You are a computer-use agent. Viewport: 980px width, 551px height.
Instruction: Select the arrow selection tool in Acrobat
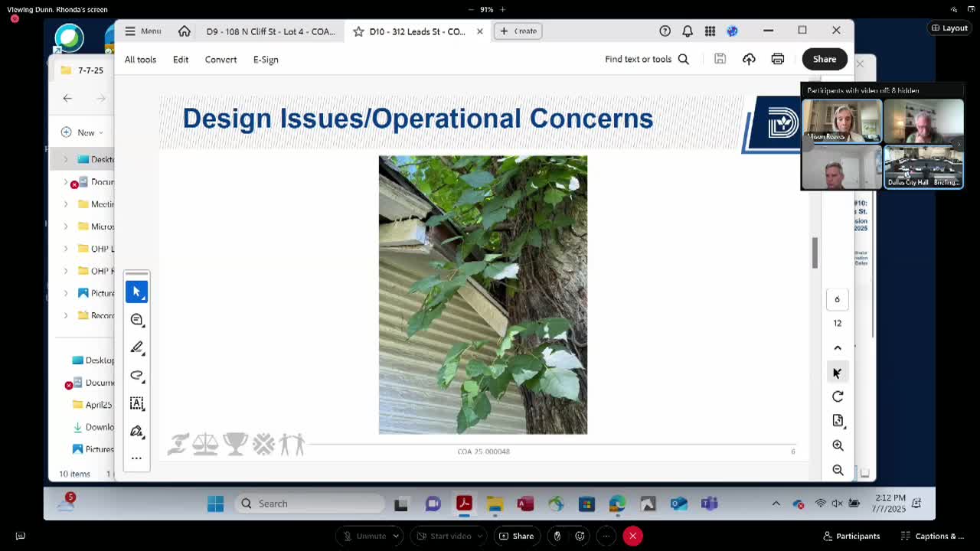coord(137,292)
